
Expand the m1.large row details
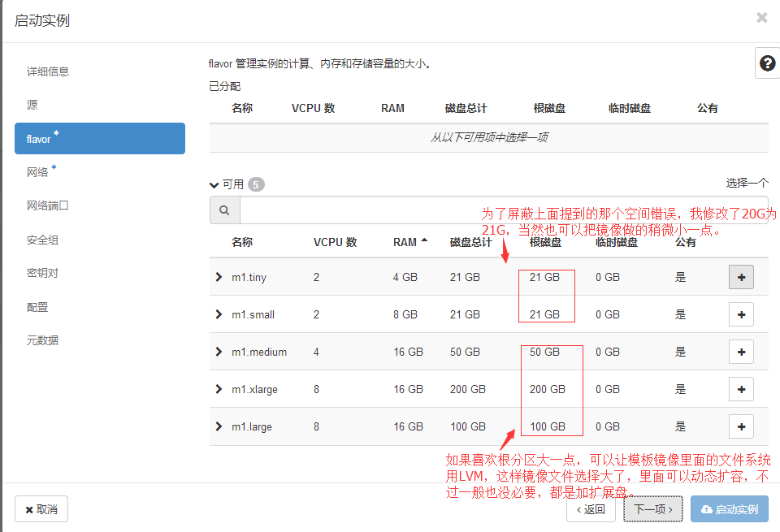[219, 426]
